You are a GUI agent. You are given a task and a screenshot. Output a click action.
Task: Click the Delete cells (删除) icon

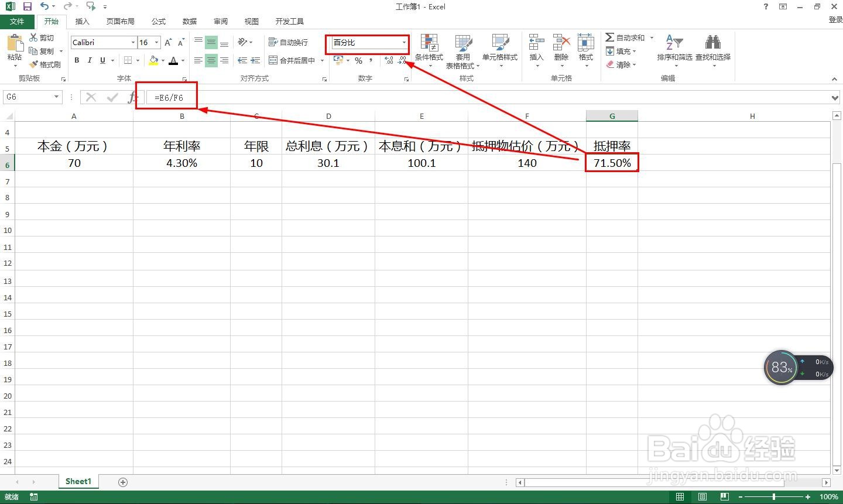click(x=561, y=43)
